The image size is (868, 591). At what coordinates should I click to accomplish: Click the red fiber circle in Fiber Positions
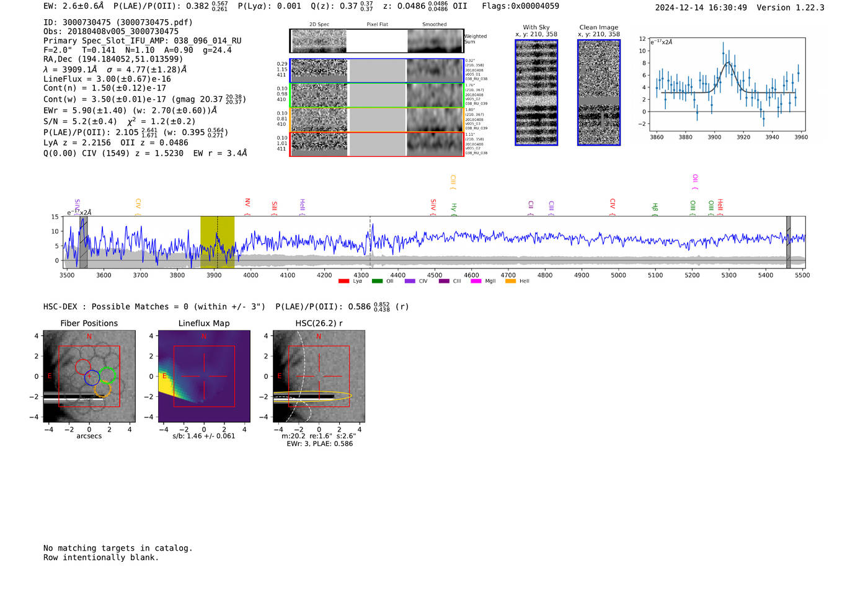pos(83,367)
